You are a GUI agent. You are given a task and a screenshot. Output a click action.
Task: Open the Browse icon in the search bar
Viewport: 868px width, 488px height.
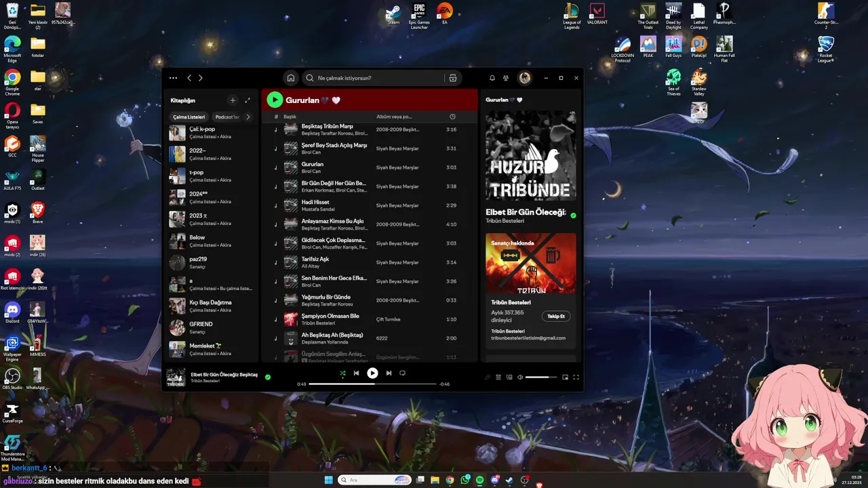tap(453, 78)
